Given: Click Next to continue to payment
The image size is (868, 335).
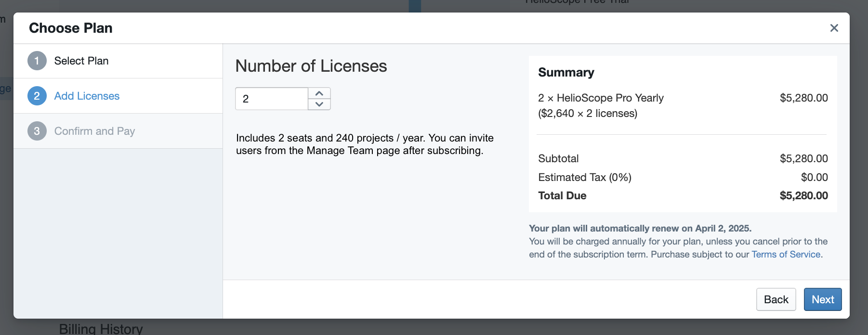Looking at the screenshot, I should pyautogui.click(x=823, y=299).
